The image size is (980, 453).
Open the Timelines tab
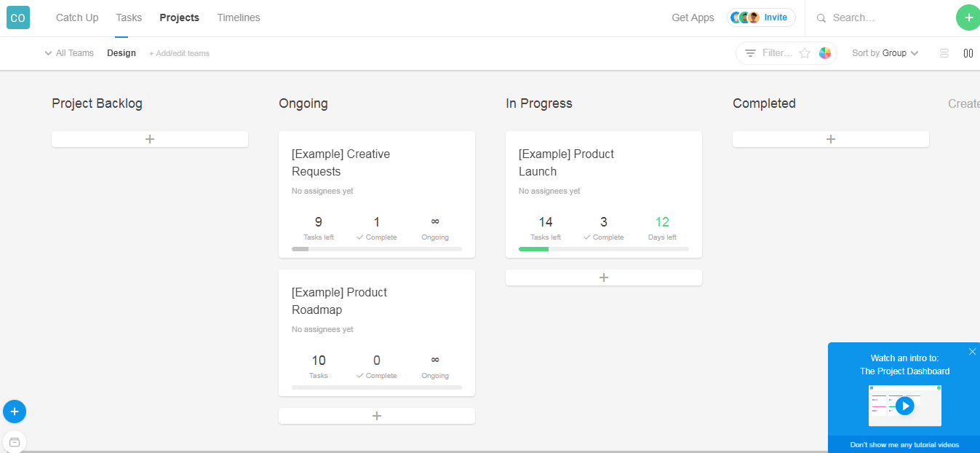point(238,17)
